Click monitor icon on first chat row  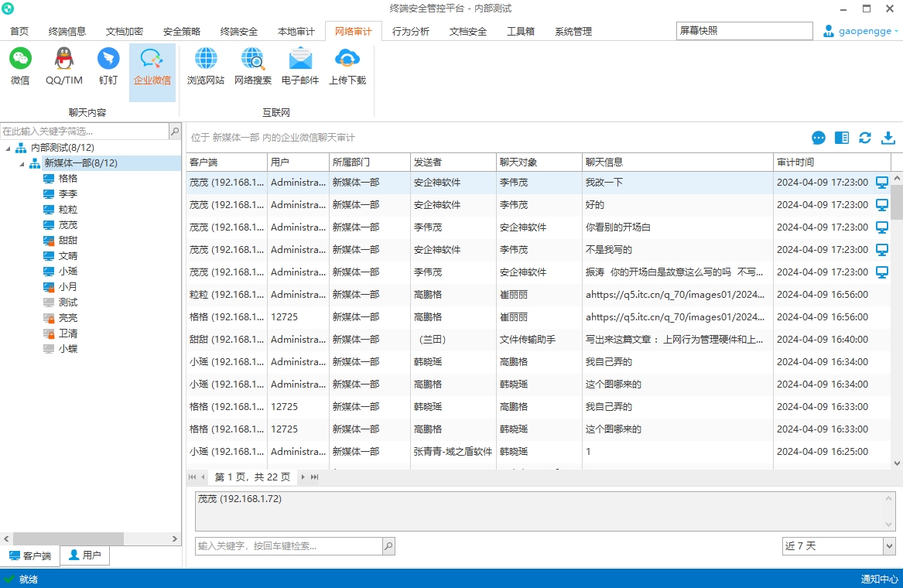click(881, 183)
